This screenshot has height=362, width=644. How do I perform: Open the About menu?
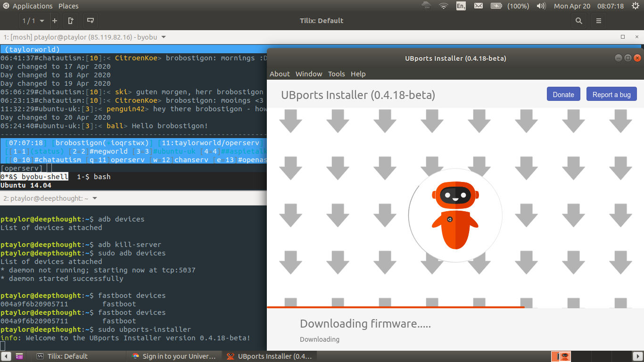280,74
